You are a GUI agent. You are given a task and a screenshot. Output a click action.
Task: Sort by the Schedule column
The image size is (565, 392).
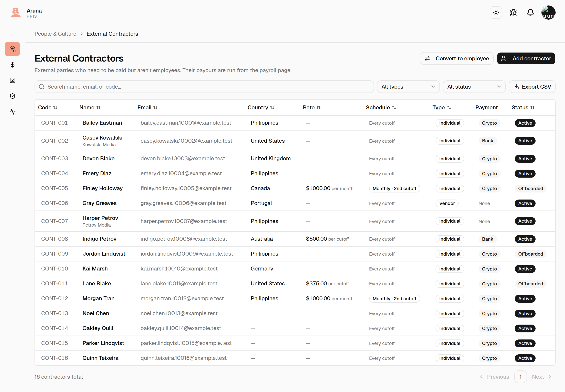point(381,108)
